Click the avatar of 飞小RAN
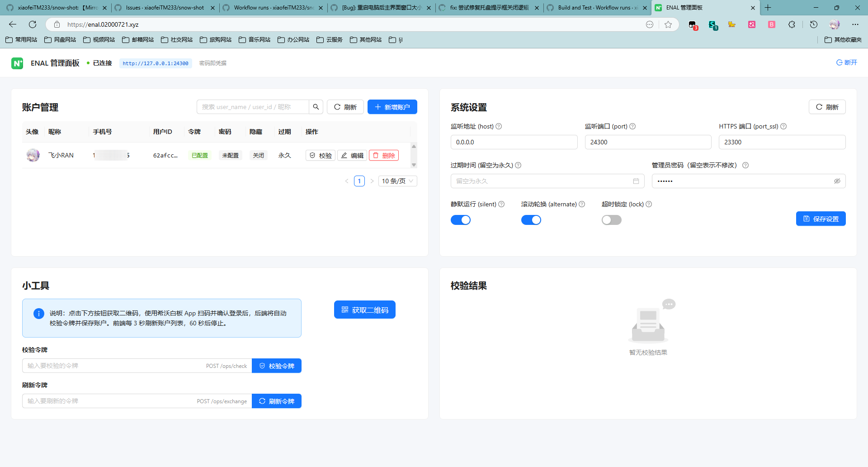The width and height of the screenshot is (868, 467). pos(33,155)
